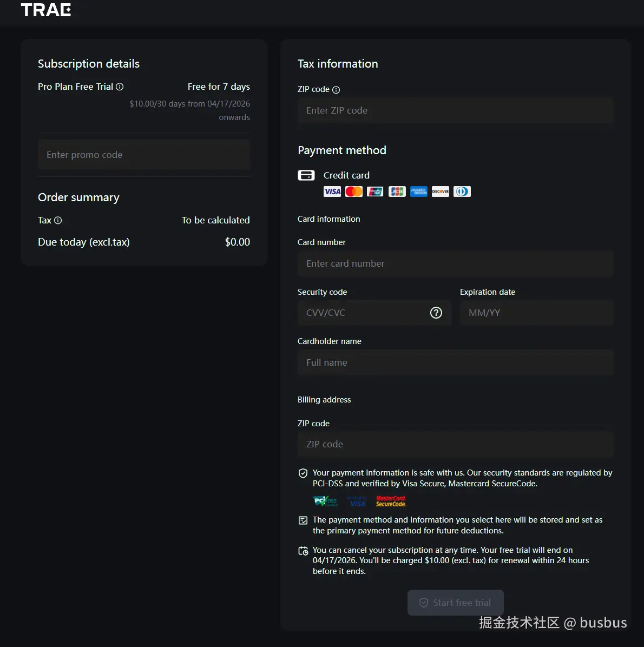The height and width of the screenshot is (647, 644).
Task: Click info icon beside Pro Plan Free Trial
Action: pos(120,87)
